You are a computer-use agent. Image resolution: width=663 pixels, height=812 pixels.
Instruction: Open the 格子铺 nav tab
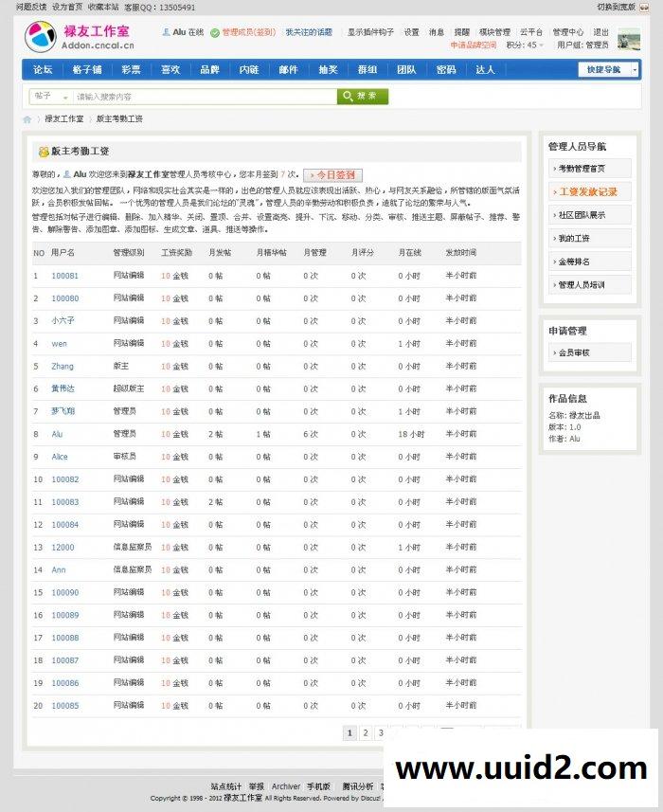pyautogui.click(x=87, y=69)
